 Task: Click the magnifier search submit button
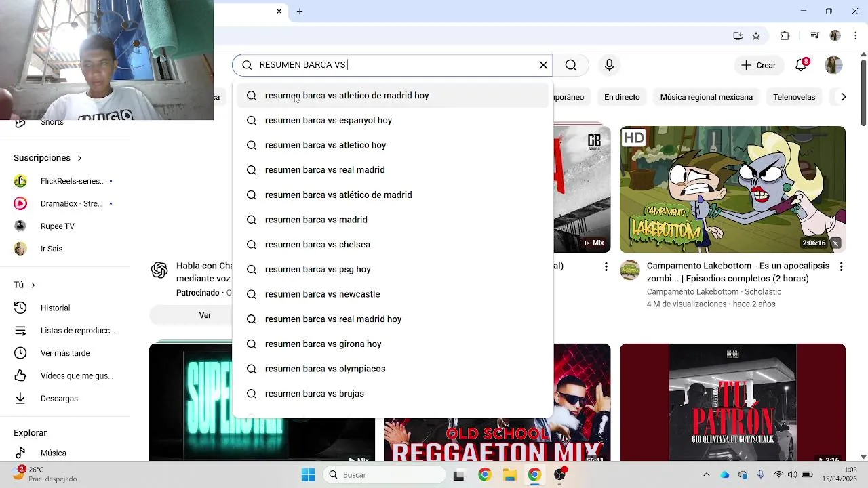pyautogui.click(x=571, y=65)
